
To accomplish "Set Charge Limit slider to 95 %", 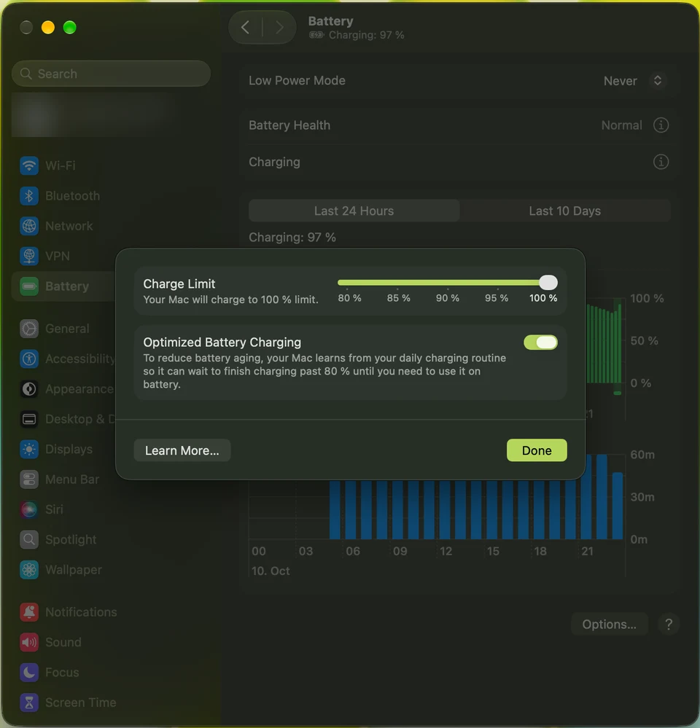I will [497, 282].
